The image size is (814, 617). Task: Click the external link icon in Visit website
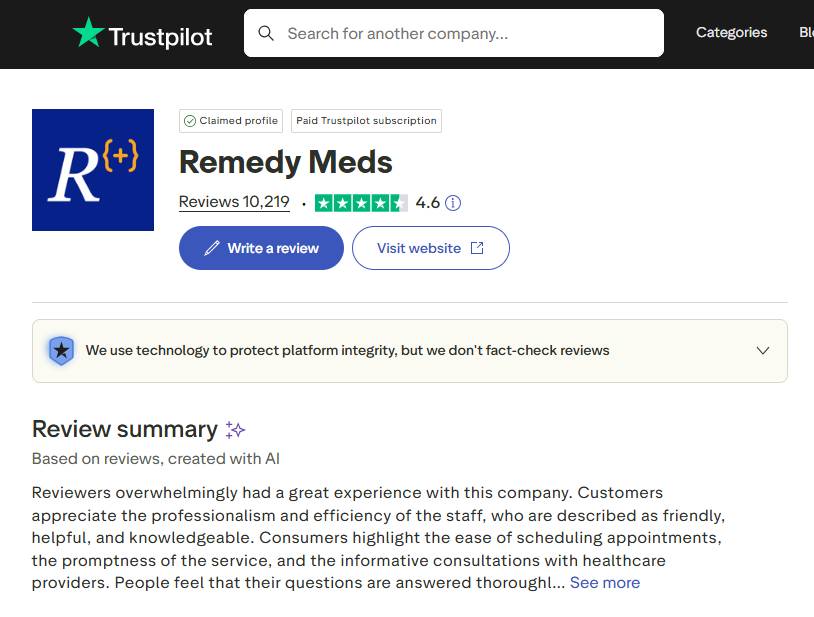pyautogui.click(x=477, y=248)
